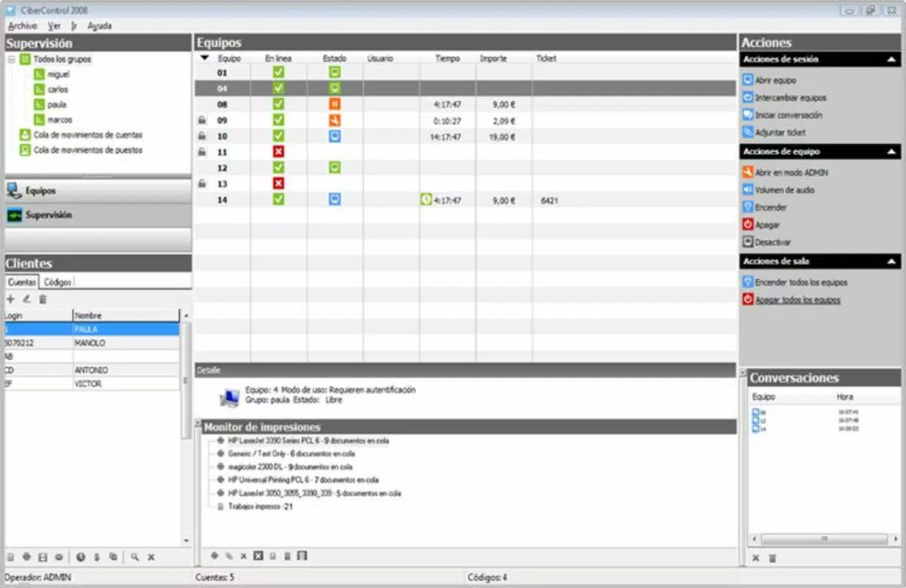The image size is (906, 588).
Task: Click the Abrir en modo ADMIN wrench icon
Action: [748, 172]
